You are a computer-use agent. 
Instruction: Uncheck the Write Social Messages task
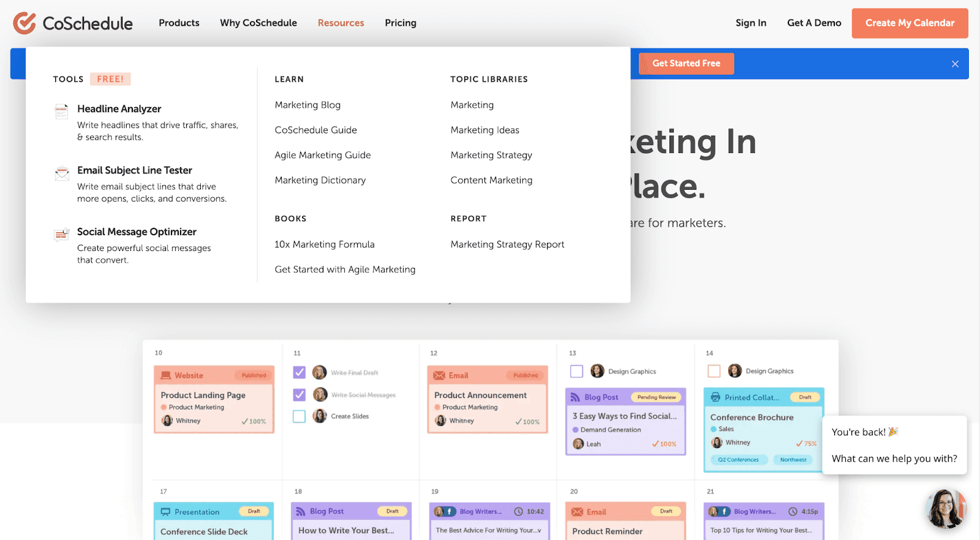[299, 395]
